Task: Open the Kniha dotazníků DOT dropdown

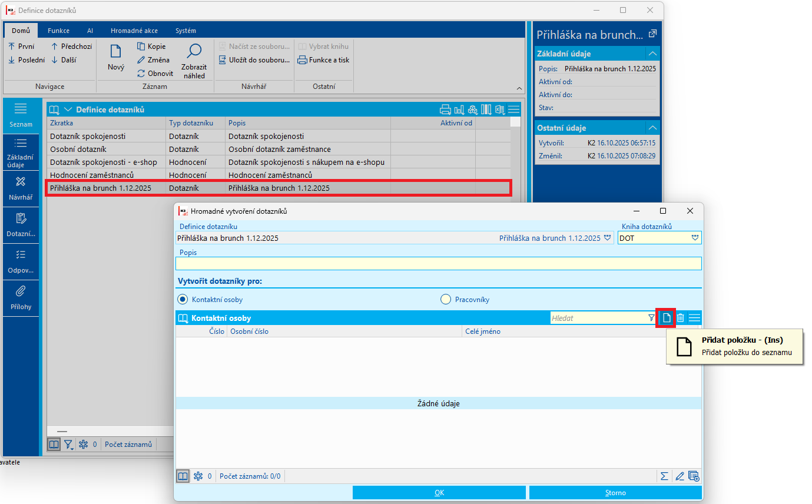Action: (695, 238)
